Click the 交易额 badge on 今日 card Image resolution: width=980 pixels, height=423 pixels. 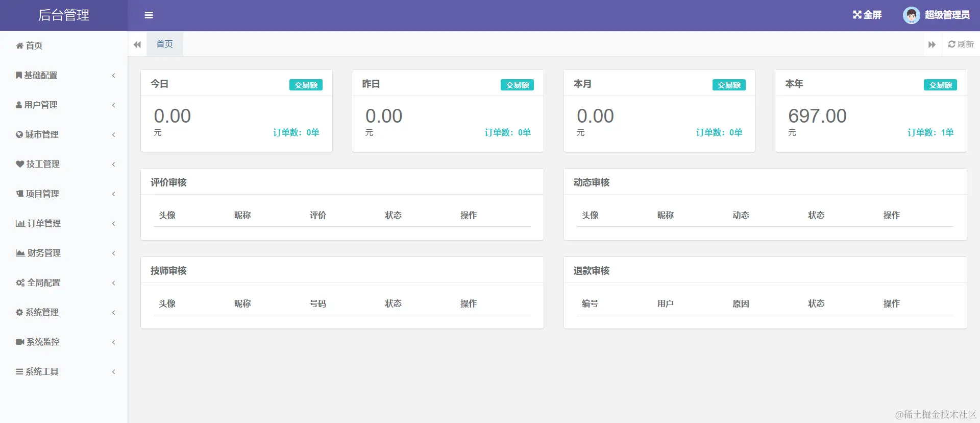(x=306, y=85)
